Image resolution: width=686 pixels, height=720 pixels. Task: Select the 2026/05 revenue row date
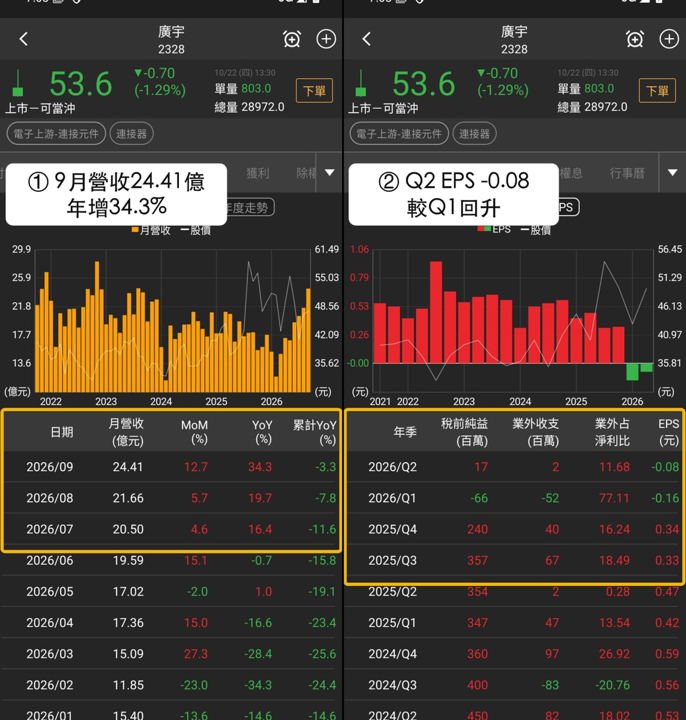[50, 592]
